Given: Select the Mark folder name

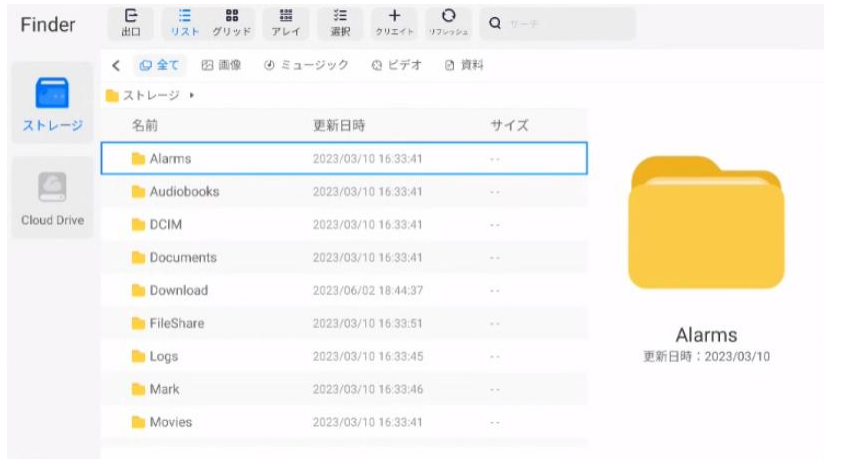Looking at the screenshot, I should (x=165, y=389).
